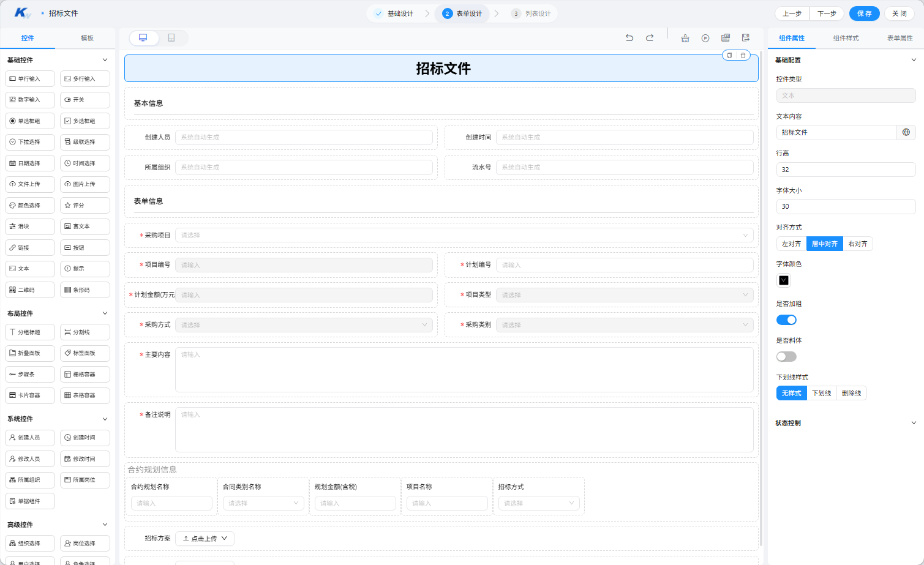Add a 级联选择 control
Viewport: 924px width, 565px height.
point(85,142)
